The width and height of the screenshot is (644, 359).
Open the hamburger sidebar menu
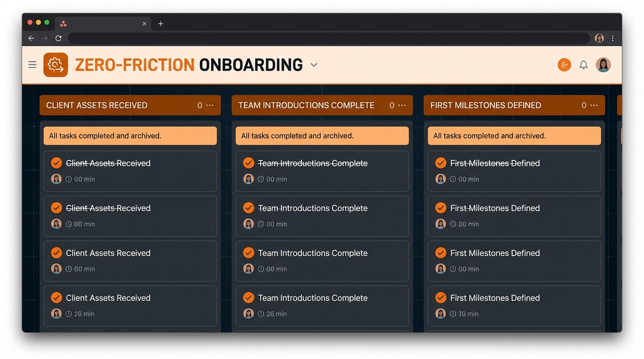pos(32,65)
